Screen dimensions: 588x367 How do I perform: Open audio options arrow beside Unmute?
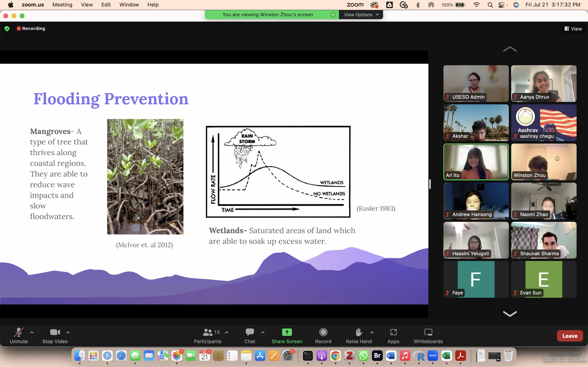pos(32,332)
